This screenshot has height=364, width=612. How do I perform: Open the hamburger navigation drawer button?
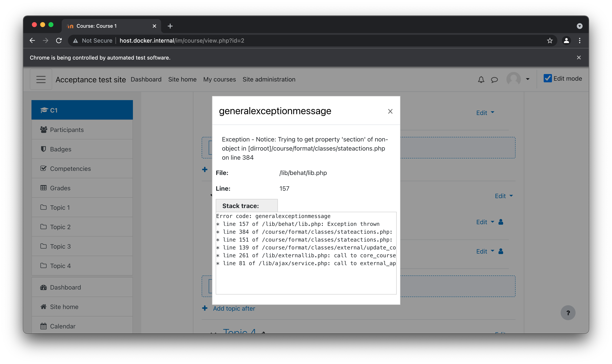(41, 79)
